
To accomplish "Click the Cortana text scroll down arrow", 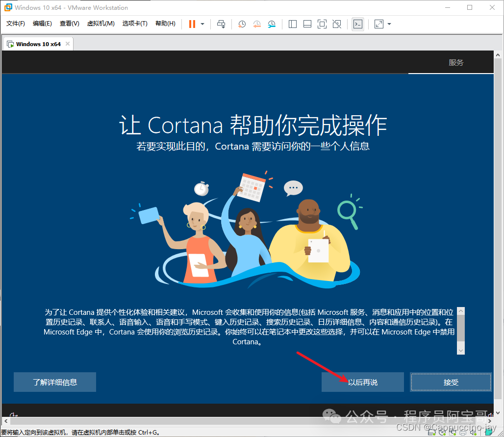I will tap(460, 351).
